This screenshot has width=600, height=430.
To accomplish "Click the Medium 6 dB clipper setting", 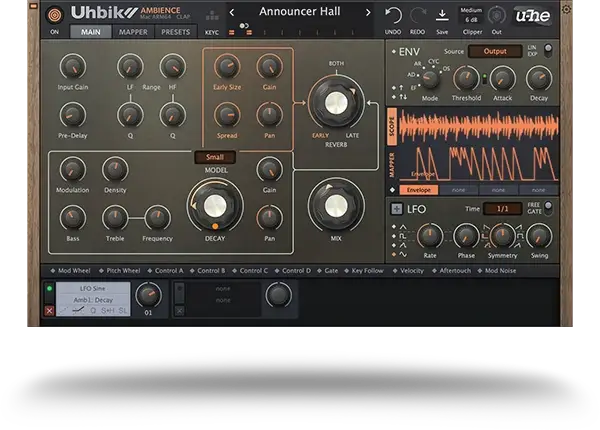I will 471,15.
